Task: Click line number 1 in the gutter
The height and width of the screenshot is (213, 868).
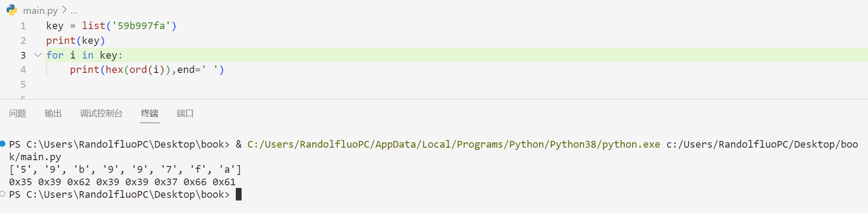Action: tap(23, 26)
